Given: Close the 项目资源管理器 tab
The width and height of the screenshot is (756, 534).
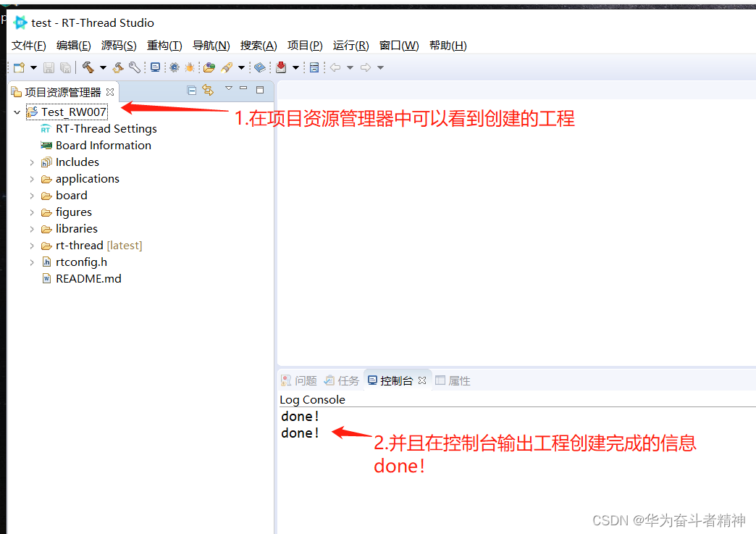Looking at the screenshot, I should point(110,91).
